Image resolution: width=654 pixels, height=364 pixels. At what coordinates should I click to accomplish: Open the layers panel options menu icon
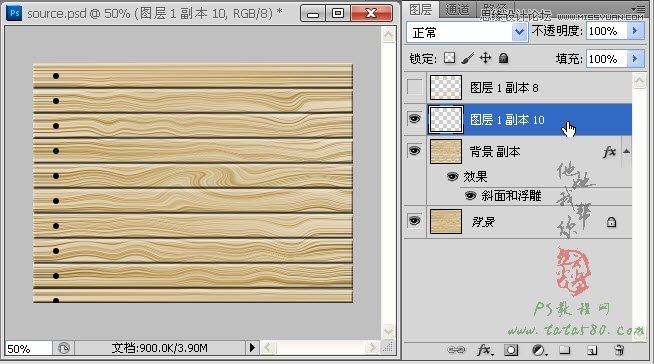pos(639,9)
